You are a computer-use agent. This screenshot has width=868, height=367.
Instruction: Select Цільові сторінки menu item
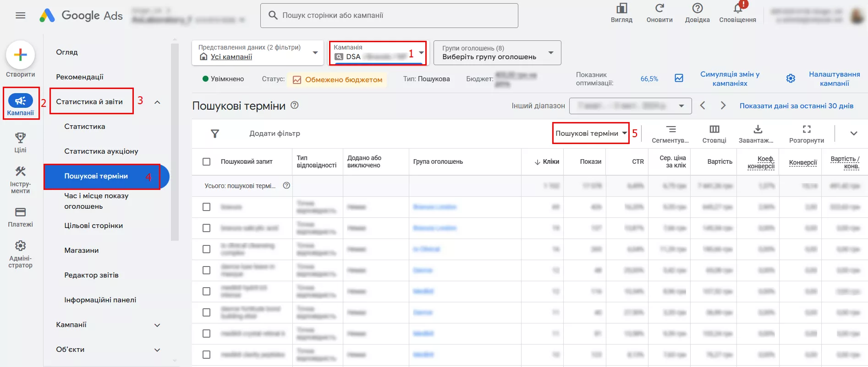[x=93, y=225]
